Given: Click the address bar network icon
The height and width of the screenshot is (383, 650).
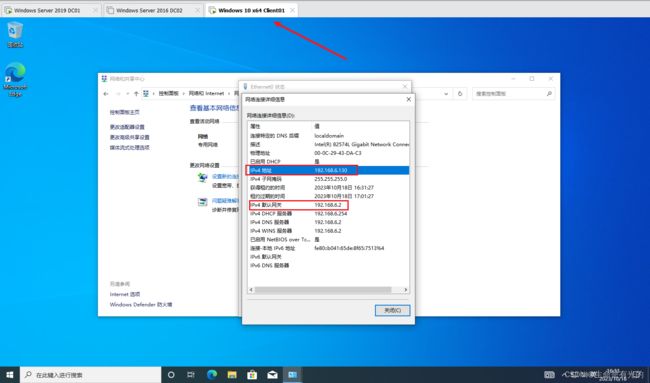Looking at the screenshot, I should (x=146, y=94).
